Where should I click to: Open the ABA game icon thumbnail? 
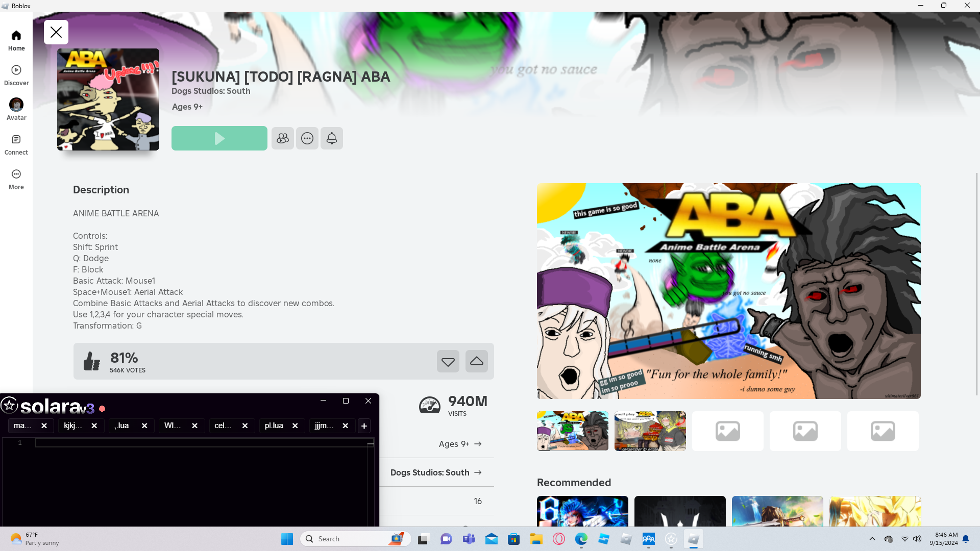pos(108,99)
